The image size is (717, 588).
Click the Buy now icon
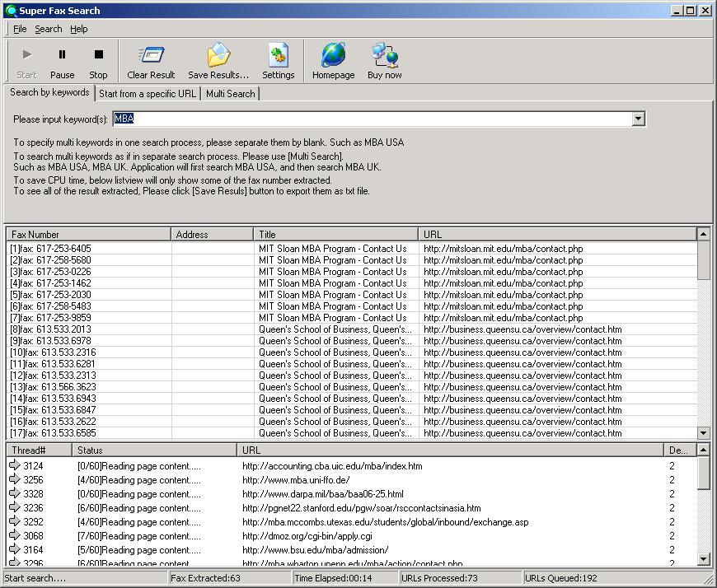point(384,62)
